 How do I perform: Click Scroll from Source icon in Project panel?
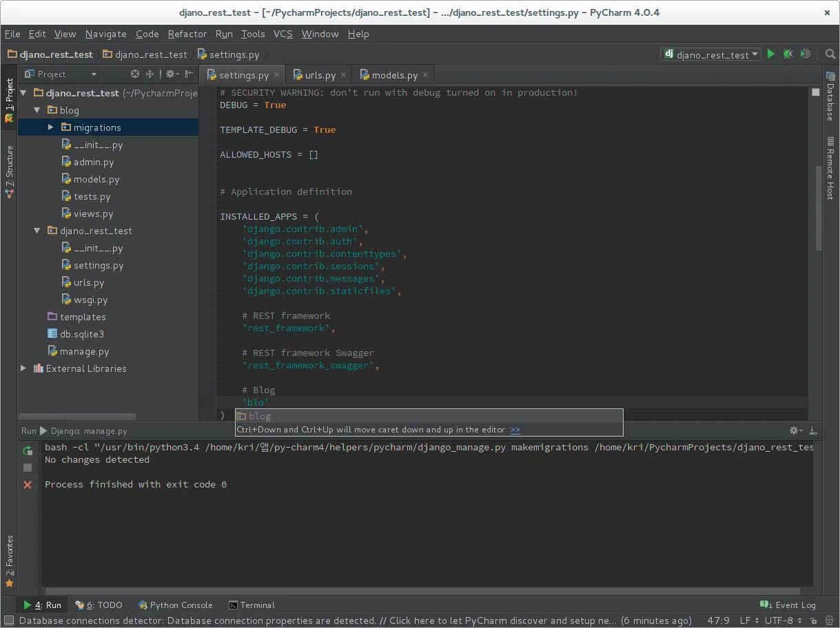coord(135,74)
